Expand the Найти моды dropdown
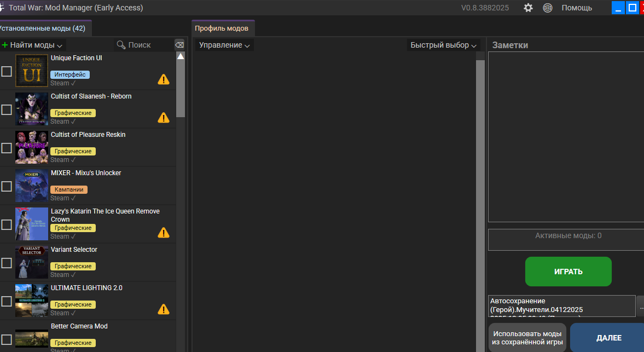Viewport: 644px width, 352px height. pyautogui.click(x=33, y=45)
